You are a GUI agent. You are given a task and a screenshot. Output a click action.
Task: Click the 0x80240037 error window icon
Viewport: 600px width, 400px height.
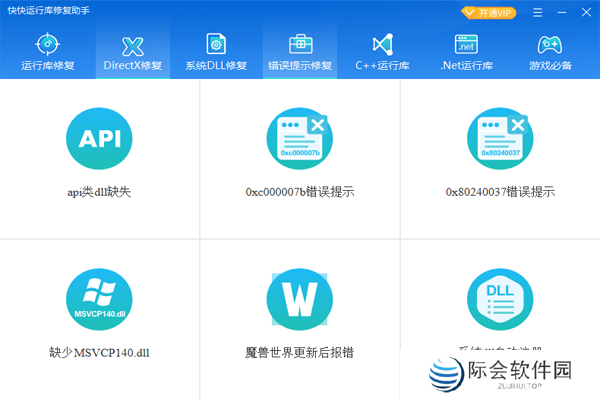tap(500, 139)
